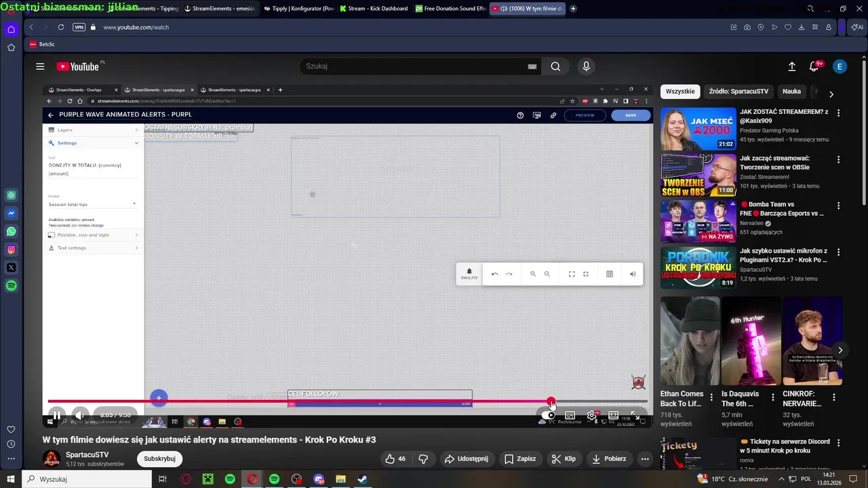Open options for Bomba Team vs FNE video
Screen dimensions: 868x488
pyautogui.click(x=838, y=205)
